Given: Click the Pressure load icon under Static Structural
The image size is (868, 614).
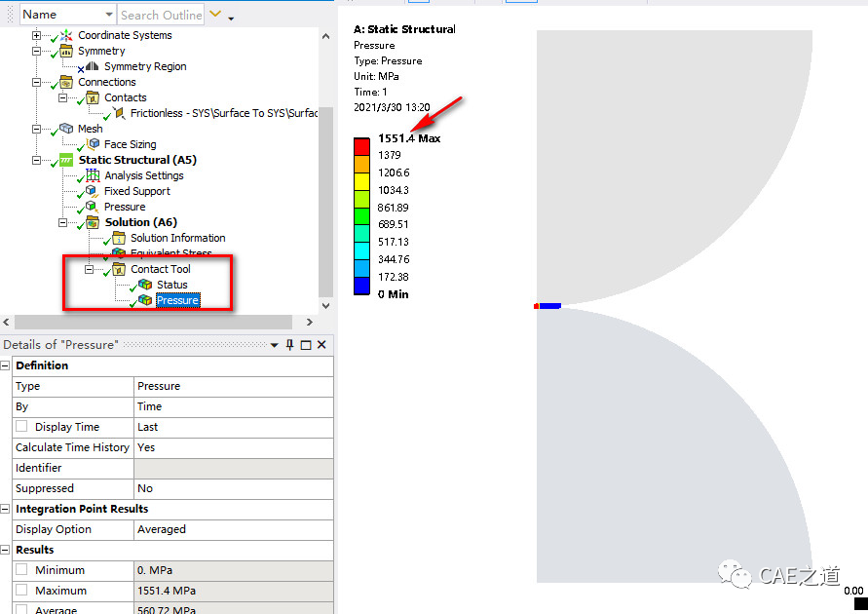Looking at the screenshot, I should (x=93, y=207).
